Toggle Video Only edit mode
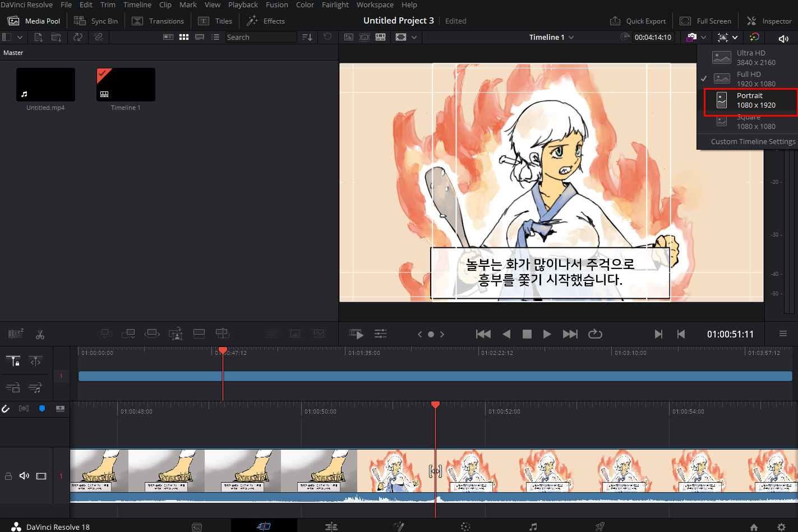This screenshot has height=532, width=798. point(13,387)
